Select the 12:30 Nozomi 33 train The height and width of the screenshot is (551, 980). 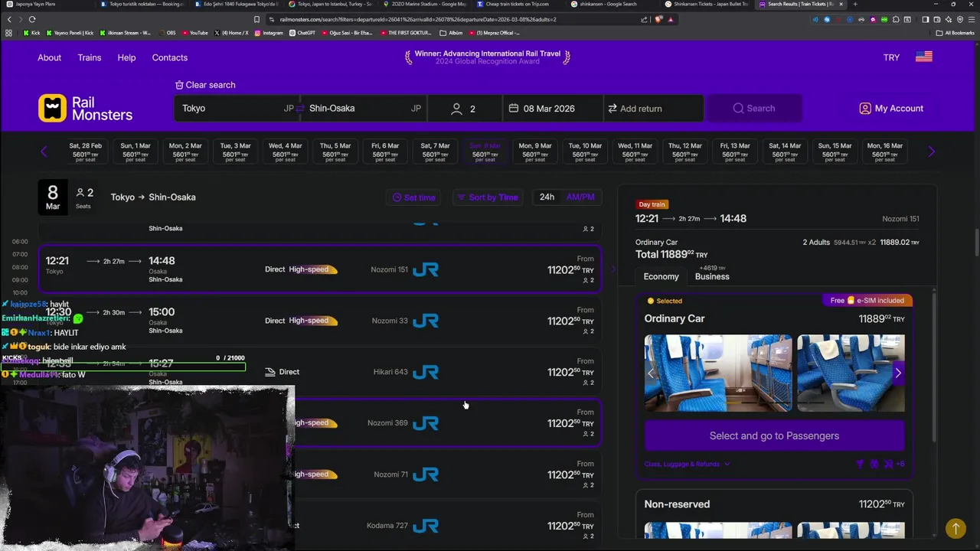[x=320, y=321]
